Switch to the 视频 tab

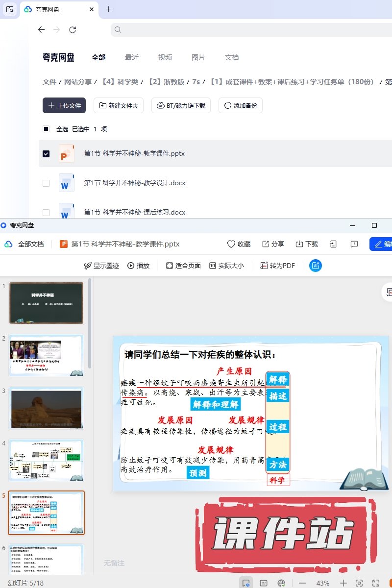tap(165, 57)
